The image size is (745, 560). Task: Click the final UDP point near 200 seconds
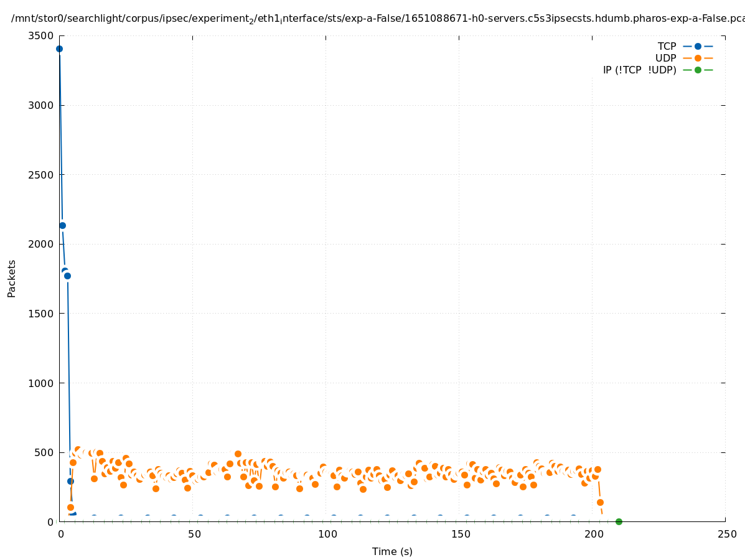click(x=600, y=502)
